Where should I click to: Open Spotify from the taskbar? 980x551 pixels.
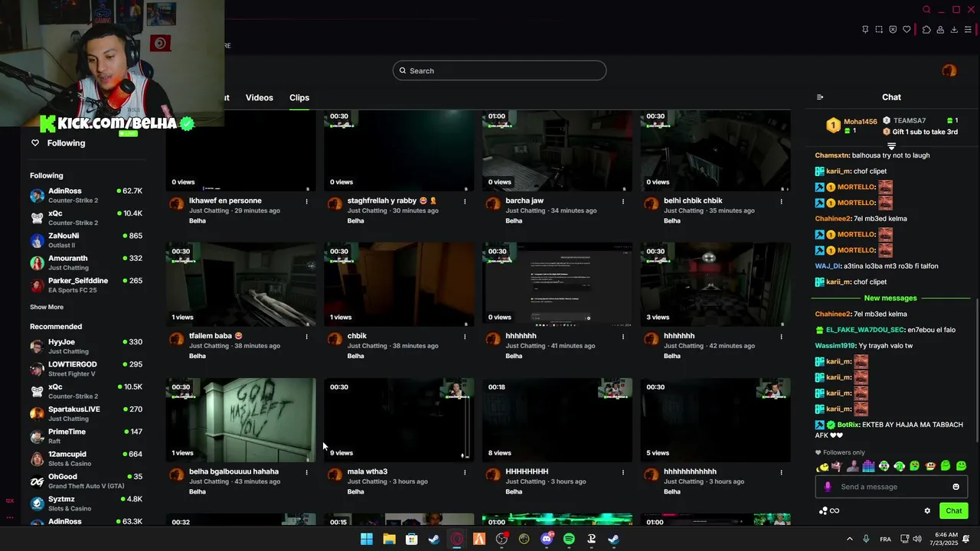569,539
